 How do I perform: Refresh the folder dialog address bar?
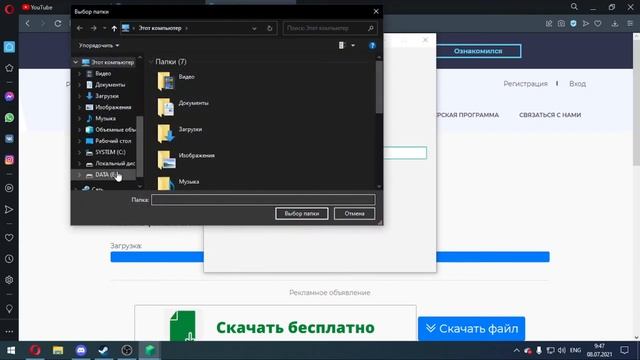pos(269,28)
